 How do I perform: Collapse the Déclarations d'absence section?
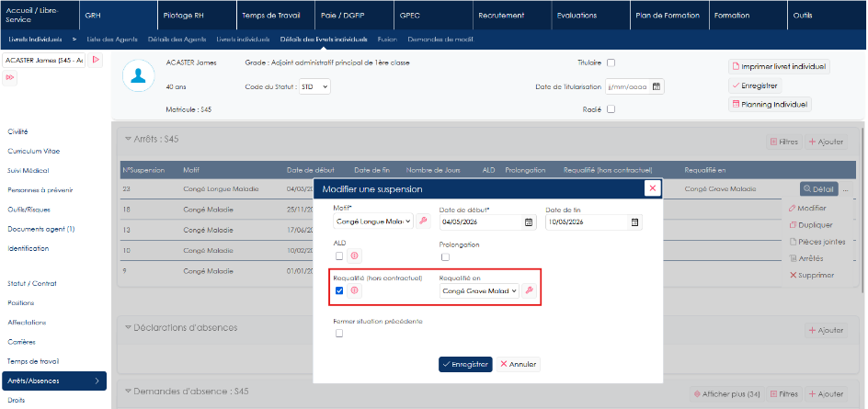click(x=128, y=327)
